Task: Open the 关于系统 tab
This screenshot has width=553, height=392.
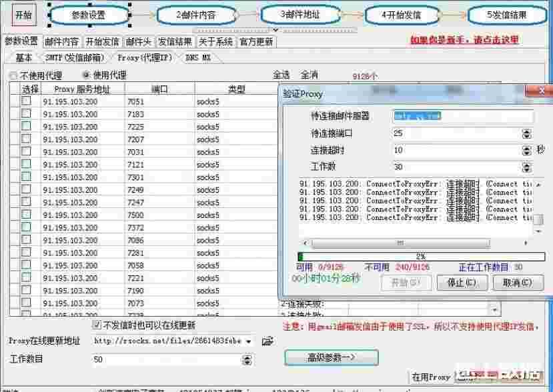Action: (x=215, y=42)
